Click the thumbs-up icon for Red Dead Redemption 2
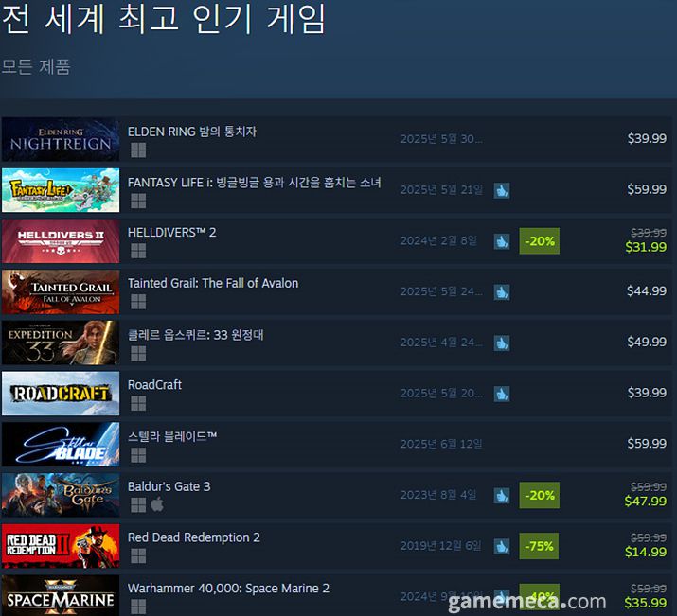The height and width of the screenshot is (616, 677). tap(502, 546)
